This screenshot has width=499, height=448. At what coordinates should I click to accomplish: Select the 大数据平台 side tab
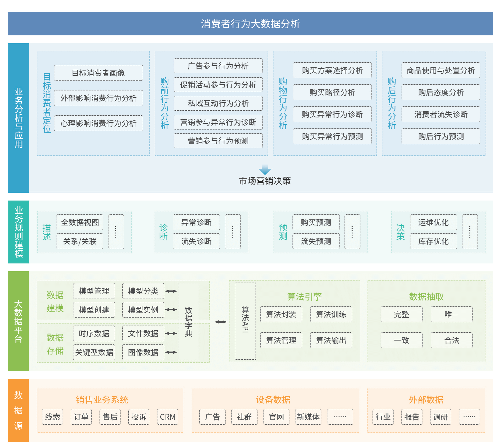18,321
